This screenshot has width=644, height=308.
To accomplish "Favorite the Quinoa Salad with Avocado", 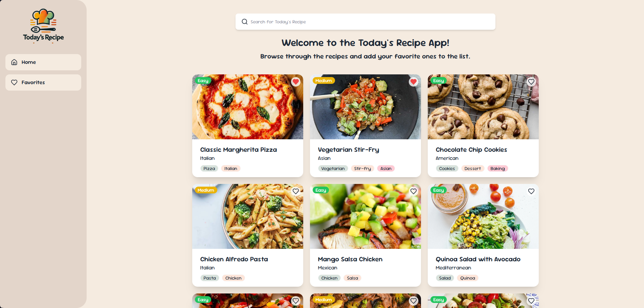I will (531, 191).
